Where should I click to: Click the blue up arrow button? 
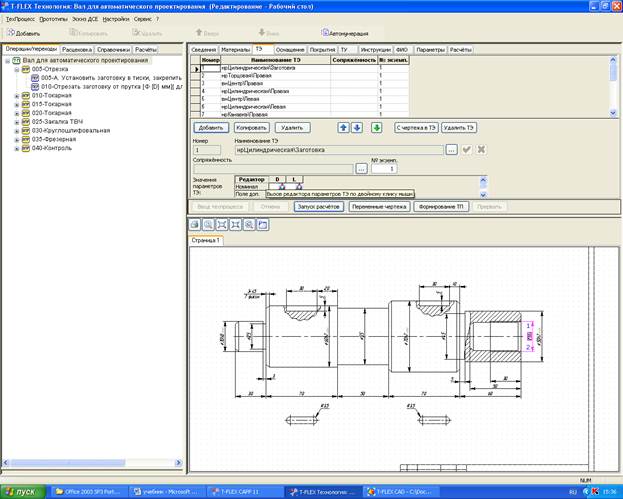(344, 128)
